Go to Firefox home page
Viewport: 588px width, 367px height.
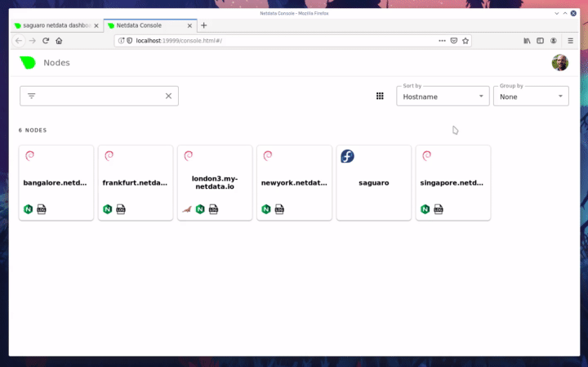pos(59,41)
